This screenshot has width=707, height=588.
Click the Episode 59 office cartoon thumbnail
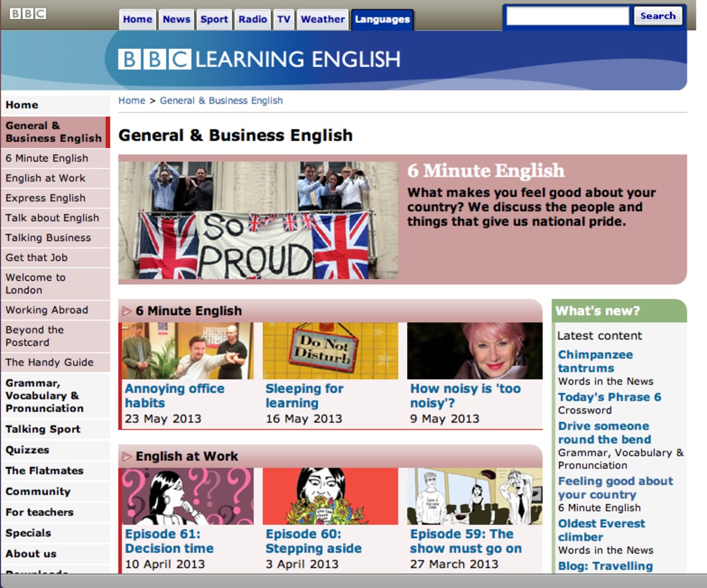[x=475, y=496]
